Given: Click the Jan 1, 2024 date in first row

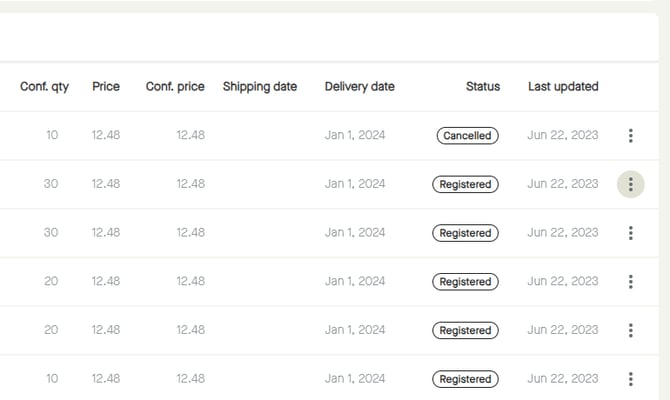Looking at the screenshot, I should [354, 135].
